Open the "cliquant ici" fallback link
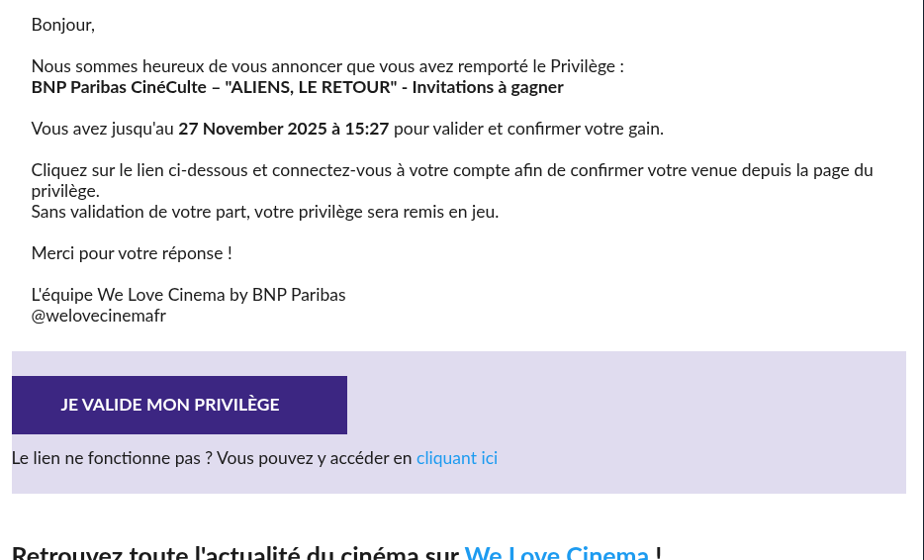The image size is (924, 560). [x=456, y=458]
